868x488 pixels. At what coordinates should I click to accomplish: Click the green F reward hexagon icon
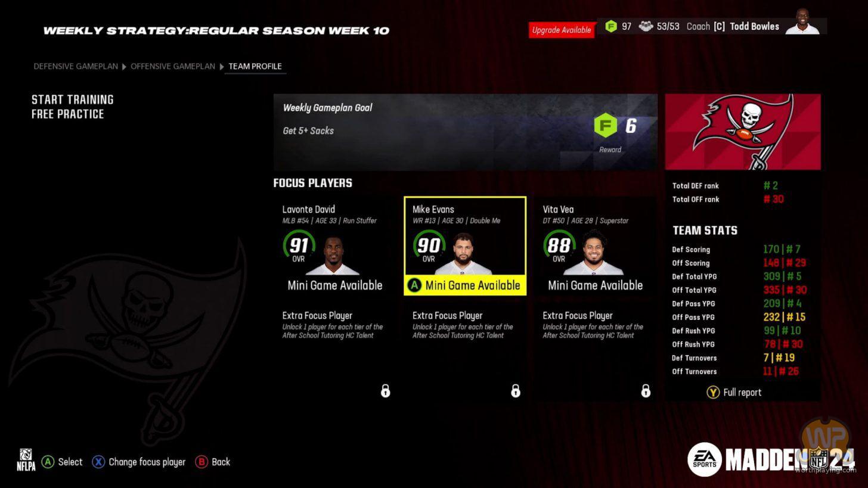click(605, 126)
